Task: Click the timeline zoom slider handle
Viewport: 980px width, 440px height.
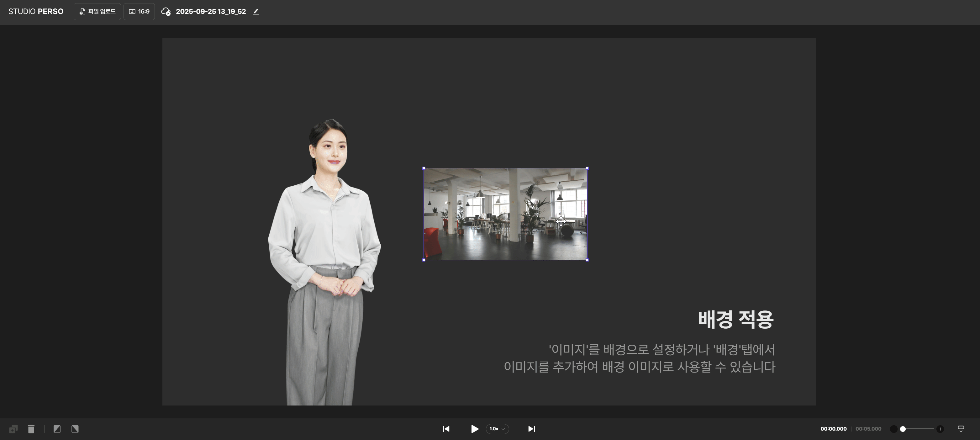Action: [903, 429]
